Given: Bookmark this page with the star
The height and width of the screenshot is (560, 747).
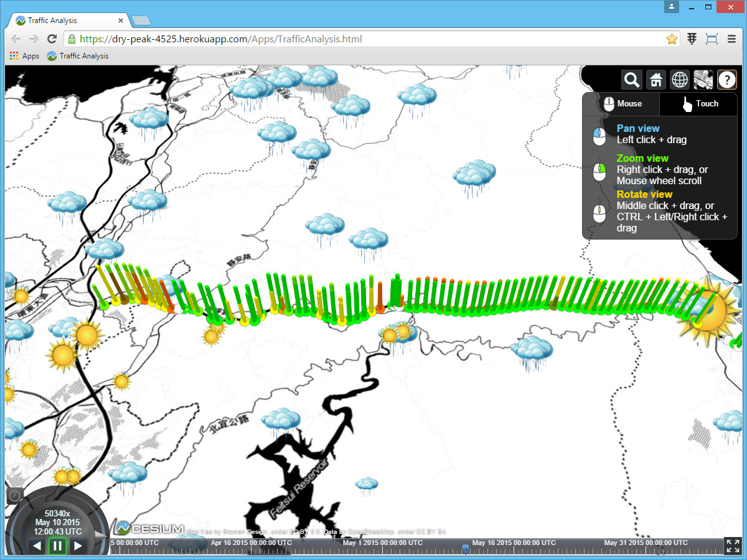Looking at the screenshot, I should pos(672,39).
